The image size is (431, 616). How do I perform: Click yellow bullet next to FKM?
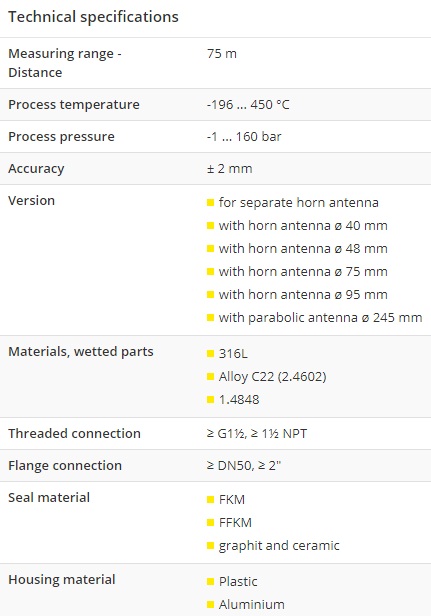point(210,500)
